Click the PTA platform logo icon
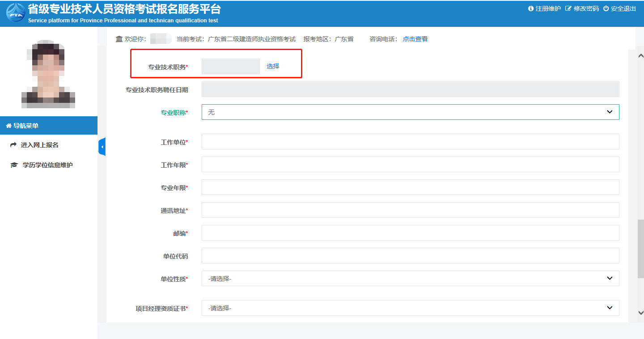 click(16, 13)
